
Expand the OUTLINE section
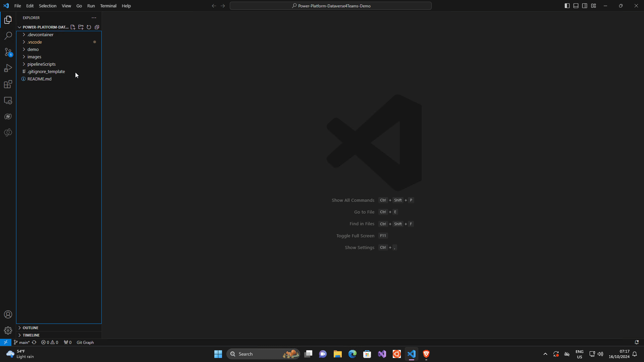click(x=31, y=327)
